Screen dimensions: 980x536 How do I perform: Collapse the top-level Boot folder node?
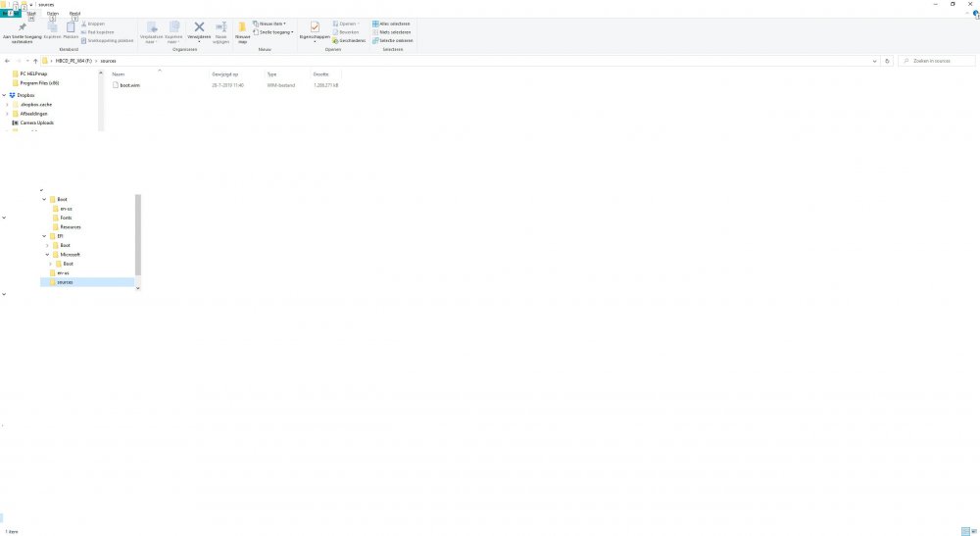(44, 199)
